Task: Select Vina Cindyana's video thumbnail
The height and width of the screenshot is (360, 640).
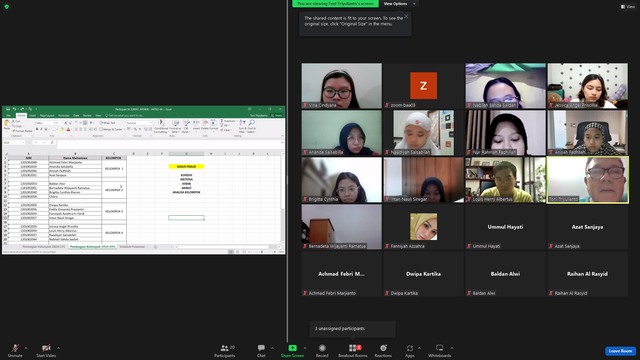Action: (x=342, y=86)
